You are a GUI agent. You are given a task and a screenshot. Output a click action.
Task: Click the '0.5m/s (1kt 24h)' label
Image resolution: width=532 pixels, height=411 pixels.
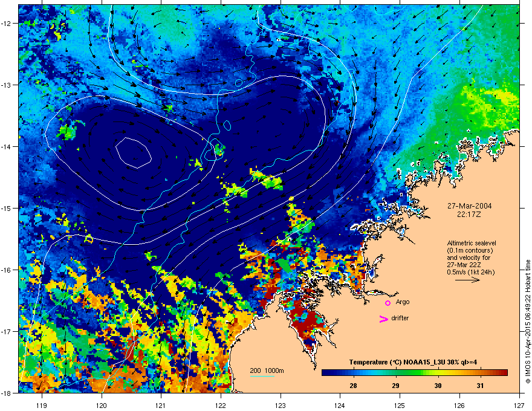[471, 272]
